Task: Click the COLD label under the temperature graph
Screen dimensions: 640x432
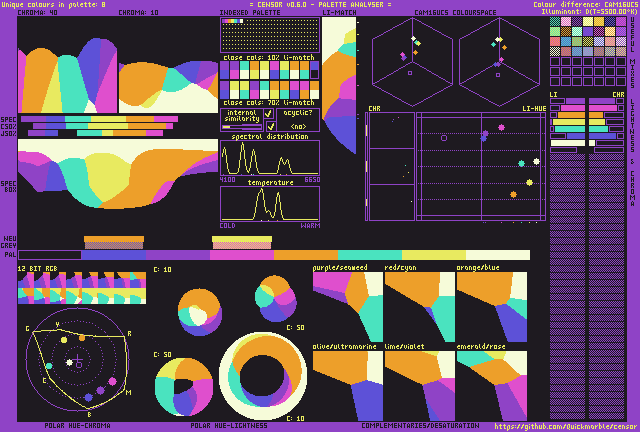Action: 227,226
